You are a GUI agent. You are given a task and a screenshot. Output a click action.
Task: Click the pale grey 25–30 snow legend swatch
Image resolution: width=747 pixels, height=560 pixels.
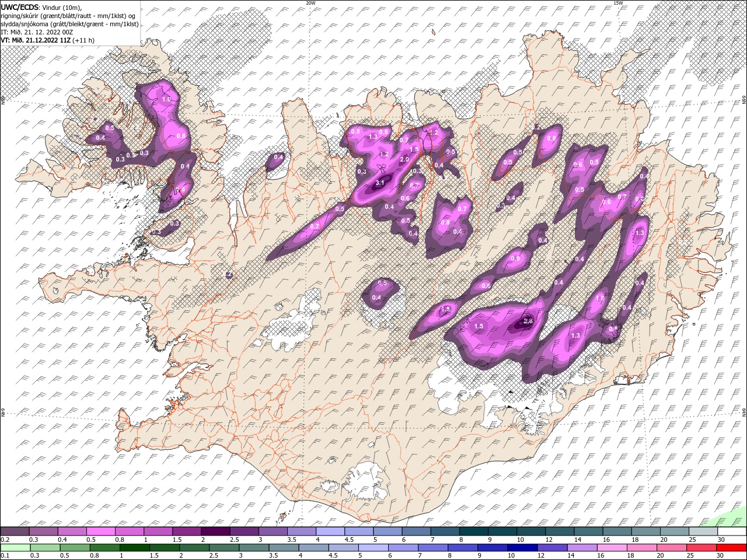point(703,531)
